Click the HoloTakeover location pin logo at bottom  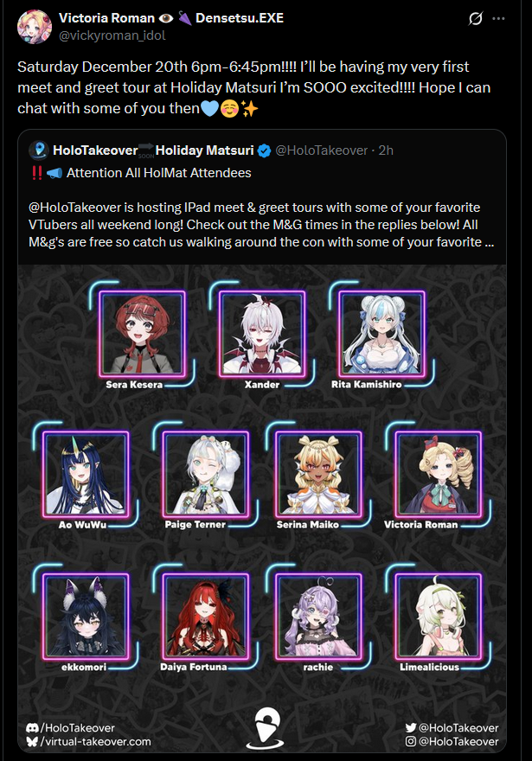tap(265, 727)
